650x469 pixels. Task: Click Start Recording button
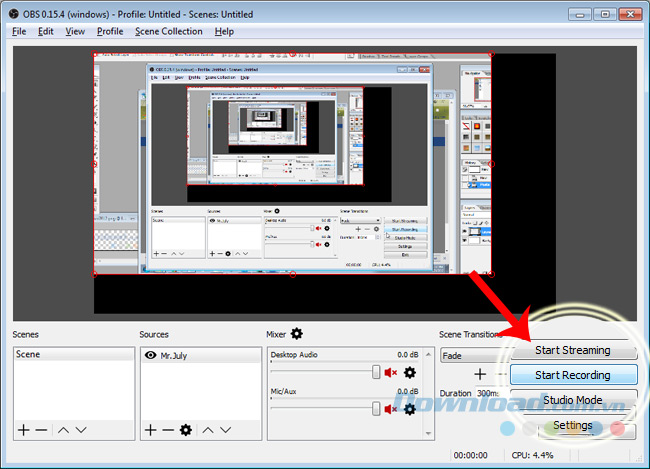tap(573, 375)
